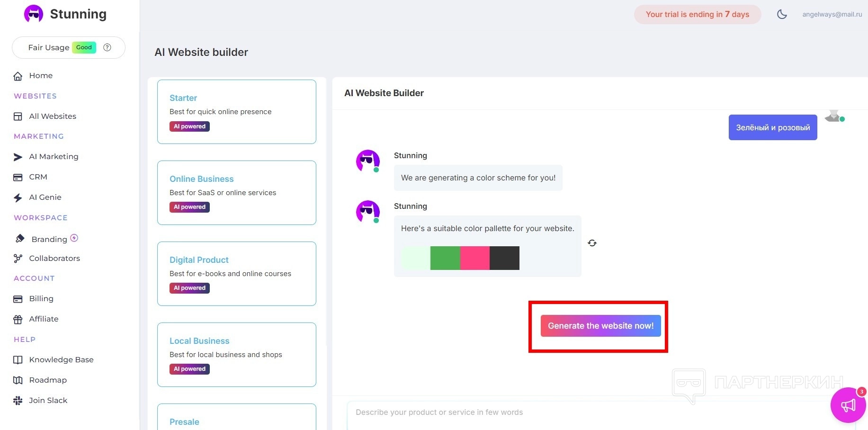The image size is (868, 430).
Task: Select the Presale template card
Action: point(237,417)
